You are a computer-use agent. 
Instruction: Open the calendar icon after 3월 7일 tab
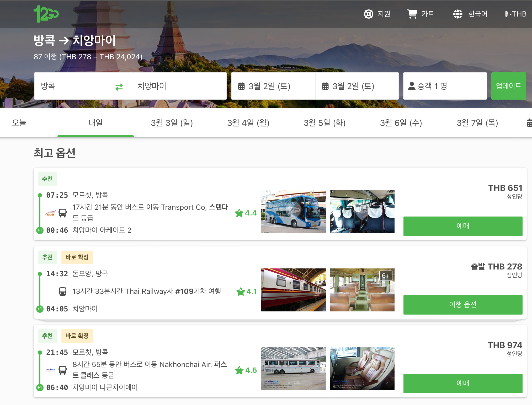(529, 123)
